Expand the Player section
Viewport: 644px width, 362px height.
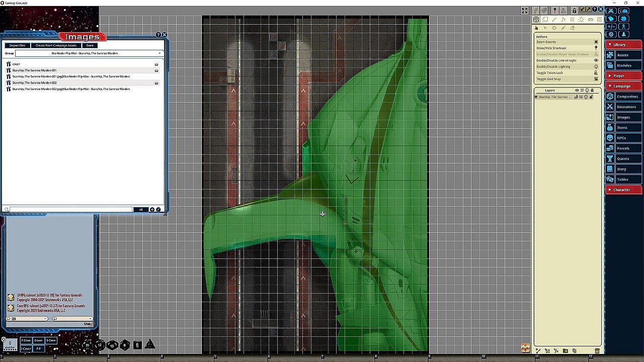pyautogui.click(x=623, y=76)
